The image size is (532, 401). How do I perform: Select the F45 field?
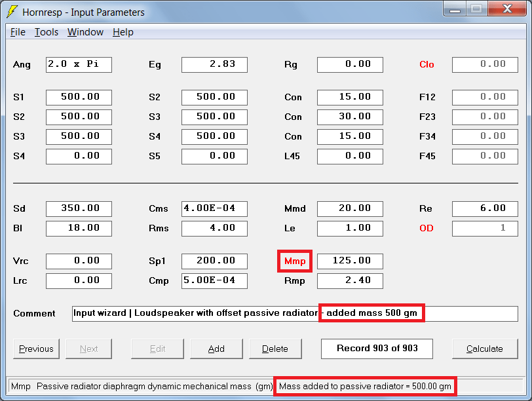pyautogui.click(x=485, y=157)
